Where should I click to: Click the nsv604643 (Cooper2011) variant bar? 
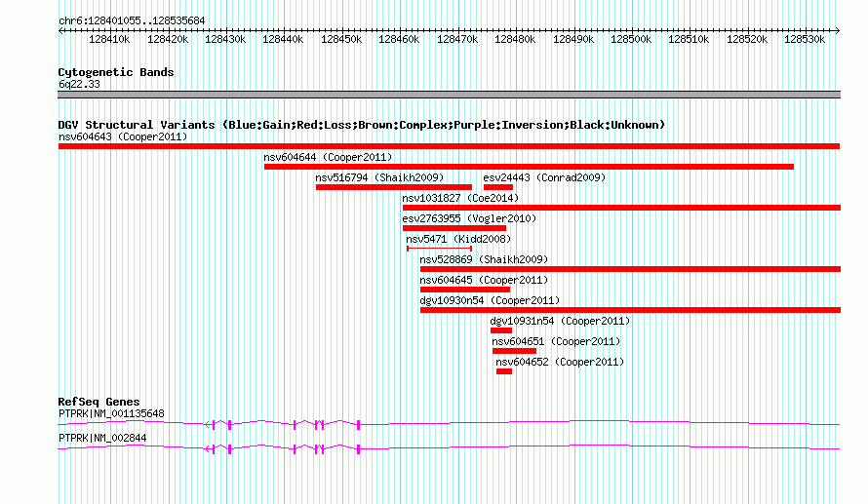449,146
